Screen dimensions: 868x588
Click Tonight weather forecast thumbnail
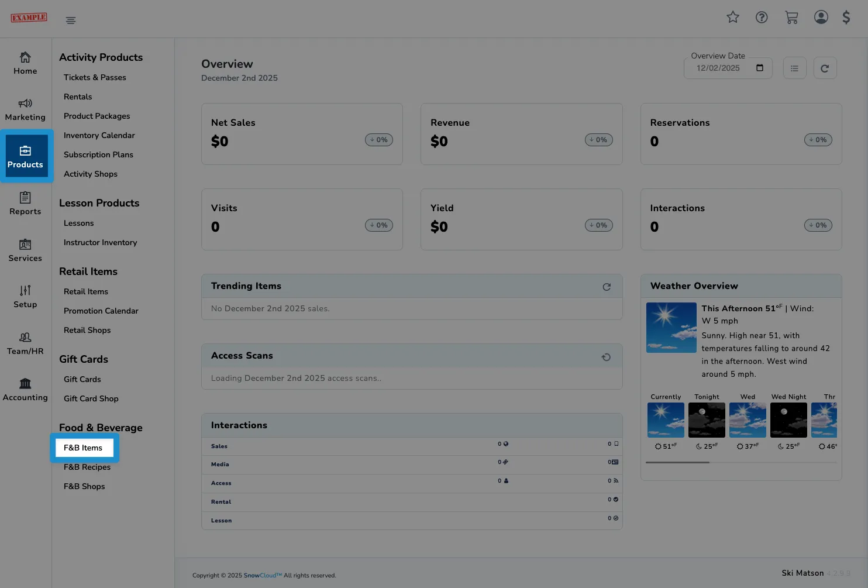707,420
